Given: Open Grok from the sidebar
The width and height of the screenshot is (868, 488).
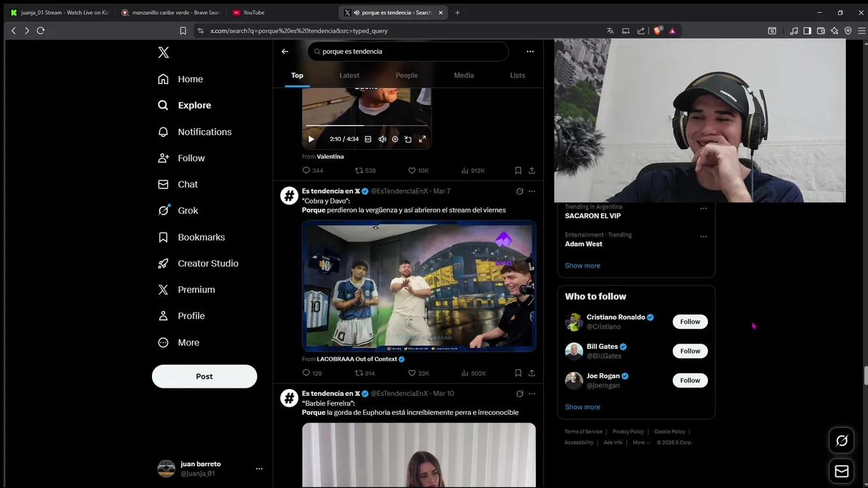Looking at the screenshot, I should click(x=178, y=211).
